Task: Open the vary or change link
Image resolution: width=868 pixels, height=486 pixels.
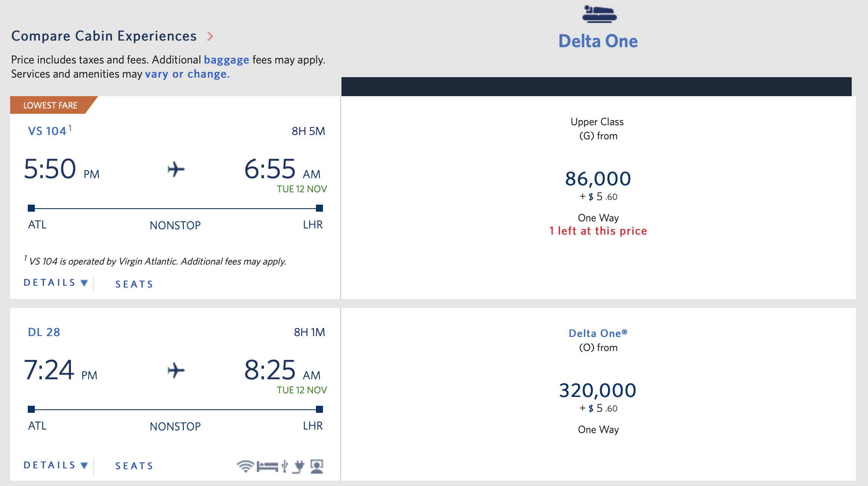Action: click(x=187, y=74)
